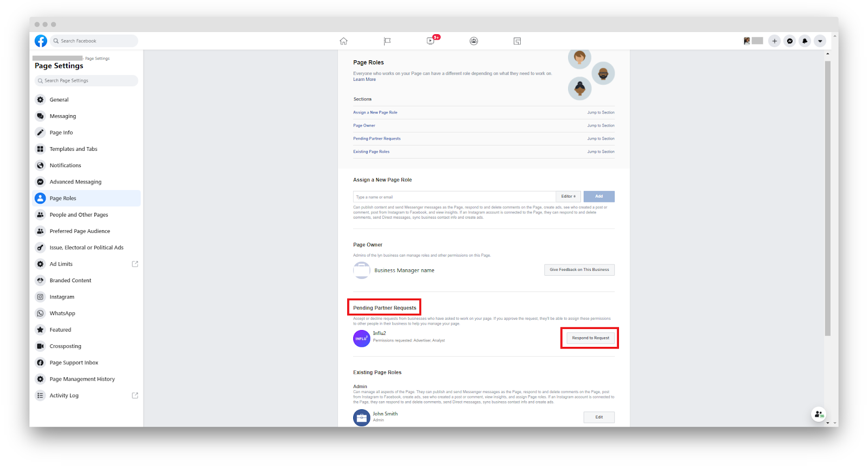This screenshot has height=469, width=868.
Task: Open the Watch video icon with notifications
Action: [431, 41]
